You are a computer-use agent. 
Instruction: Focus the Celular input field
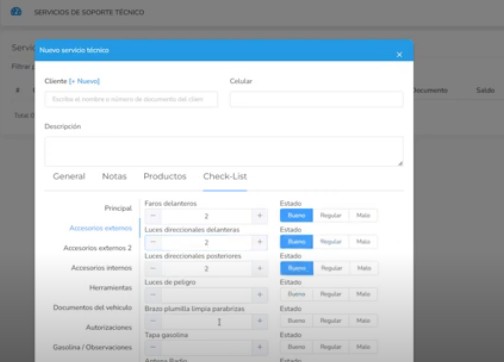(316, 99)
